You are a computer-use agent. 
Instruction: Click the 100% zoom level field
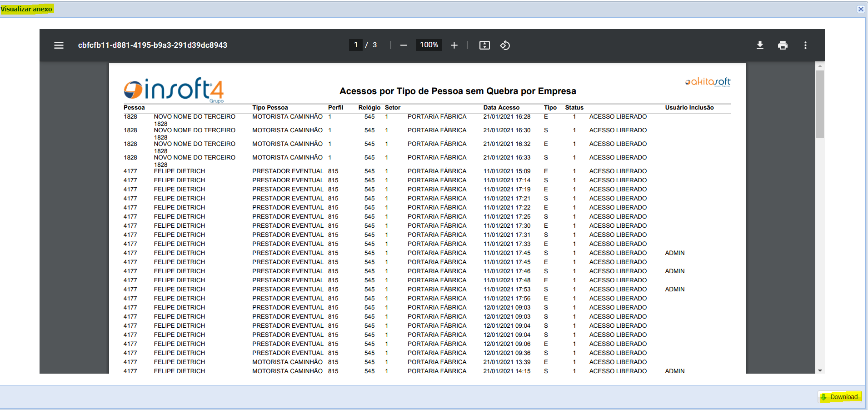pyautogui.click(x=429, y=45)
